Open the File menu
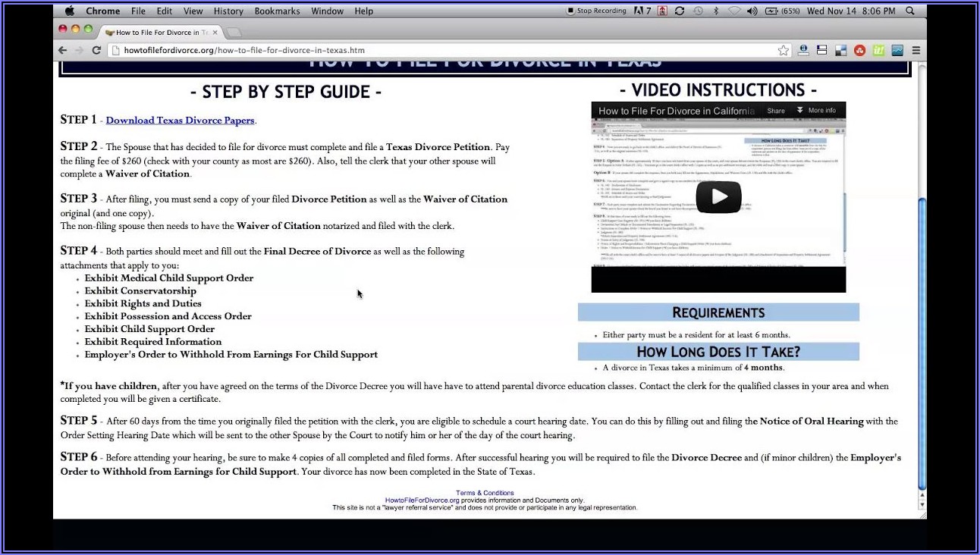Viewport: 980px width, 555px height. pyautogui.click(x=138, y=11)
